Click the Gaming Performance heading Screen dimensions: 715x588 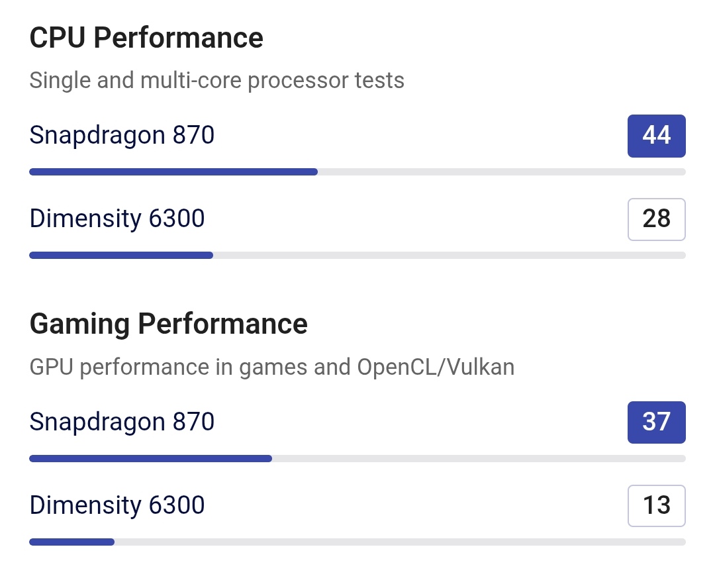(169, 324)
